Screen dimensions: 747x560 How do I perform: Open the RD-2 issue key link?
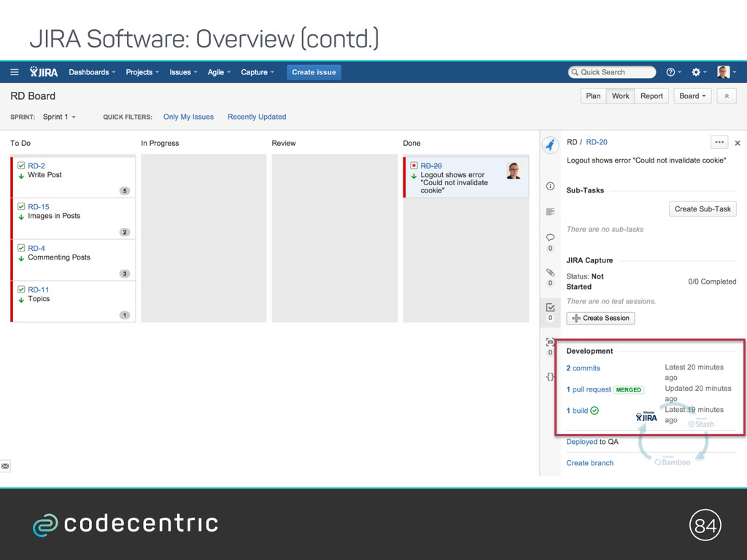click(x=36, y=166)
